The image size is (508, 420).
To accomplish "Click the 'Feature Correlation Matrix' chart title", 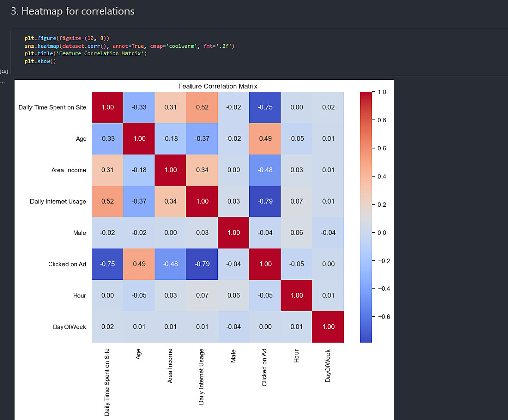I will click(x=217, y=86).
